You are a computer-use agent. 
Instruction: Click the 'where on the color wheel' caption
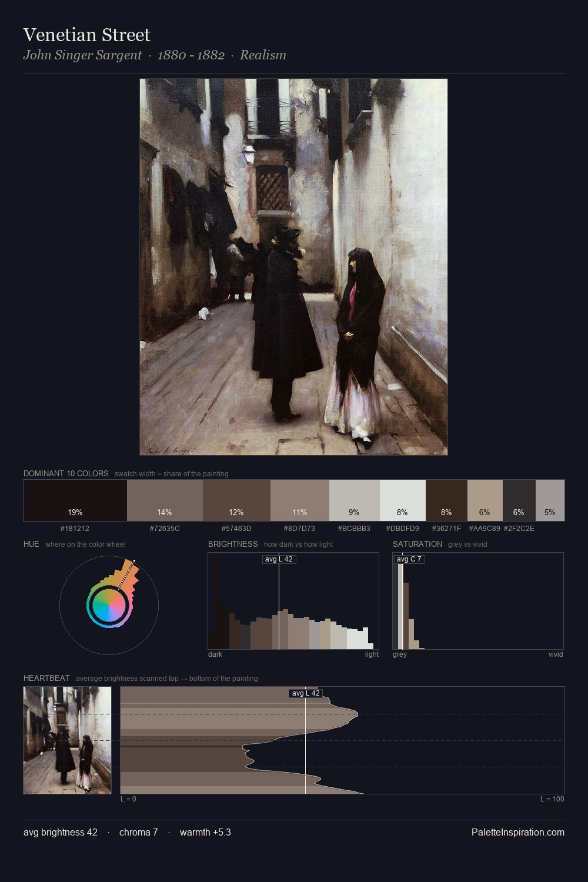click(85, 544)
